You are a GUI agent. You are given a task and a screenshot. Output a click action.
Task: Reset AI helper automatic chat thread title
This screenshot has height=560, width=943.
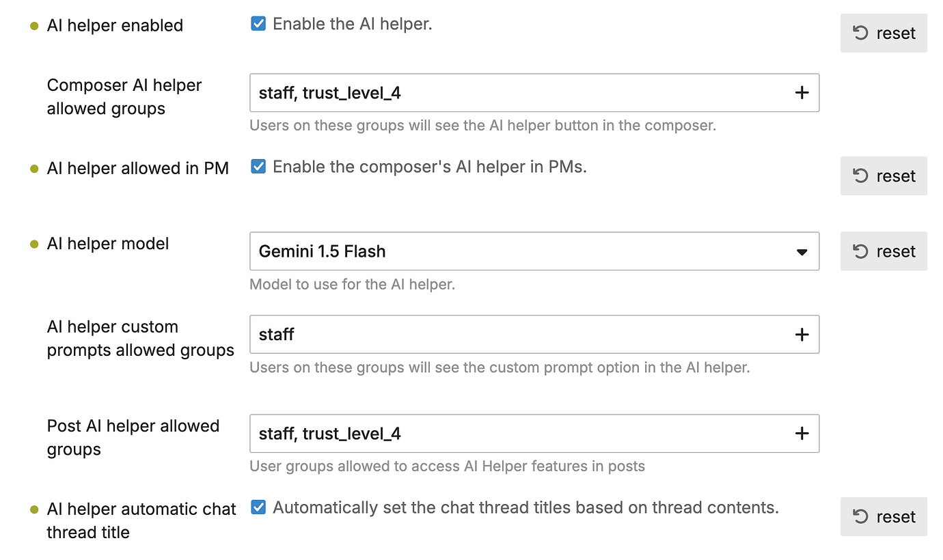(x=884, y=517)
